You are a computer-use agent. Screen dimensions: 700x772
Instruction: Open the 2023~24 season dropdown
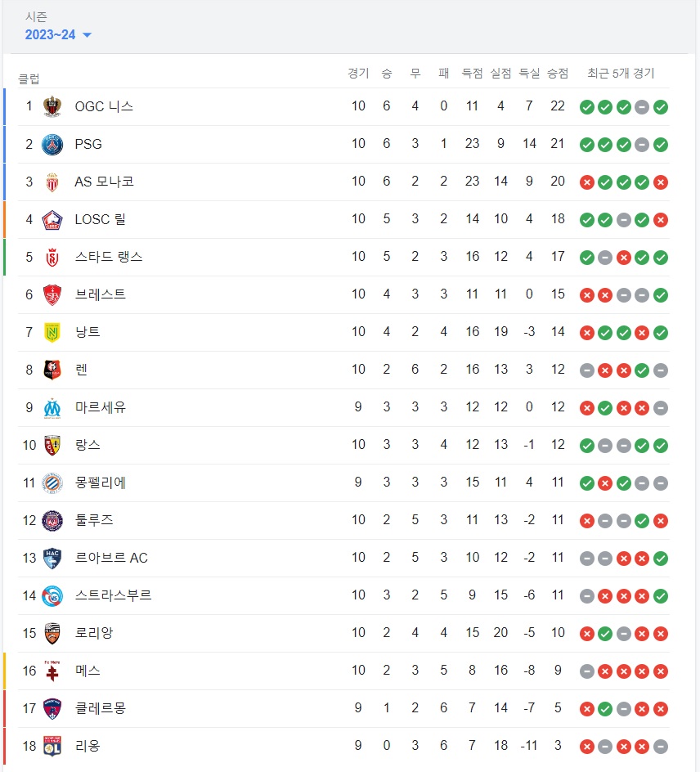58,35
